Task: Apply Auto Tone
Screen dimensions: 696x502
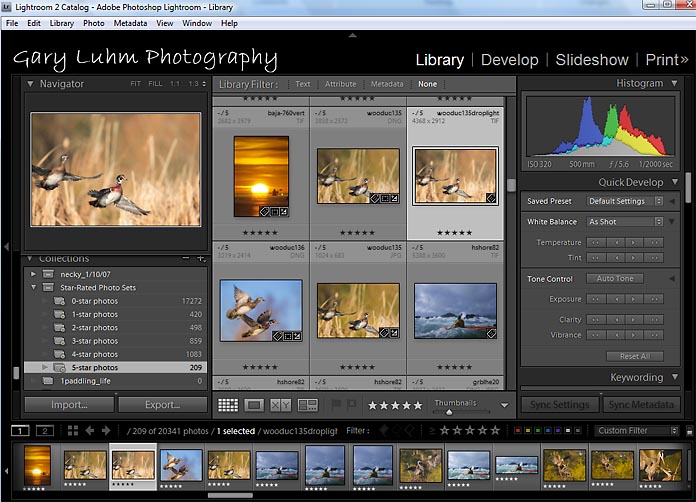Action: (615, 279)
